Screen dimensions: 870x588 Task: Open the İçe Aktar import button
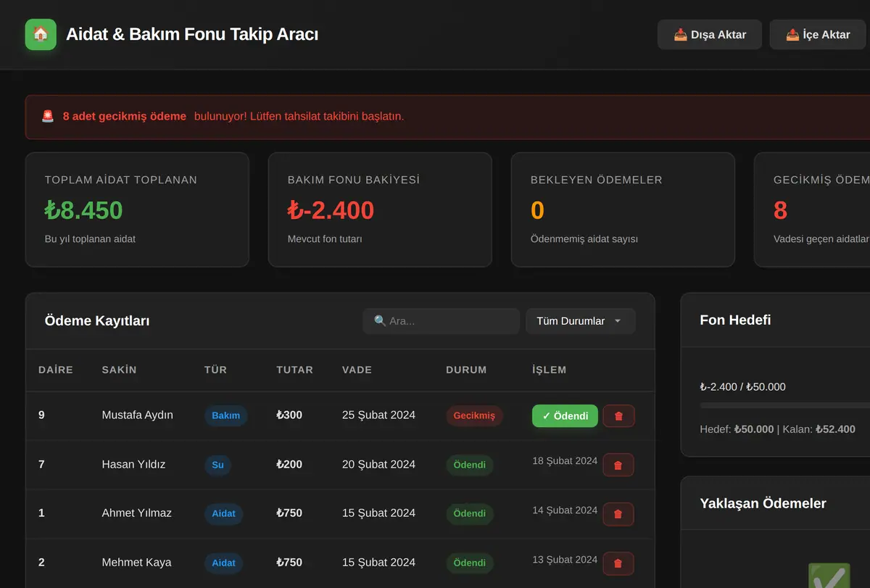pos(819,35)
